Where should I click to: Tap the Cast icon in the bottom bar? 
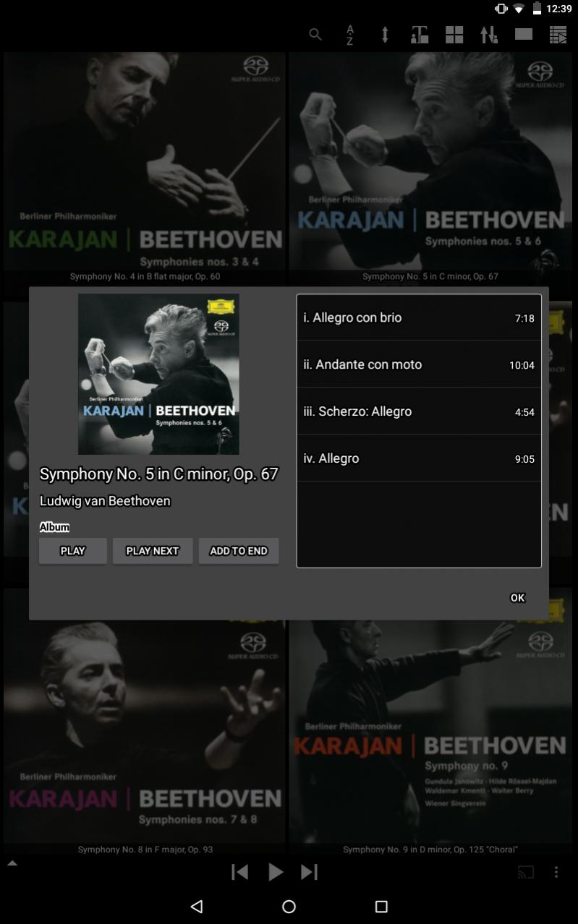[x=526, y=872]
